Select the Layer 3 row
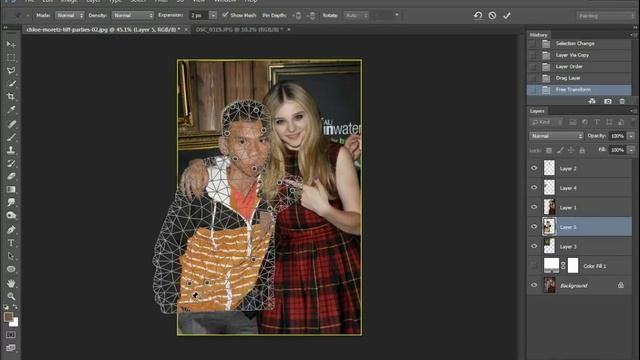Viewport: 640px width, 360px height. [580, 246]
